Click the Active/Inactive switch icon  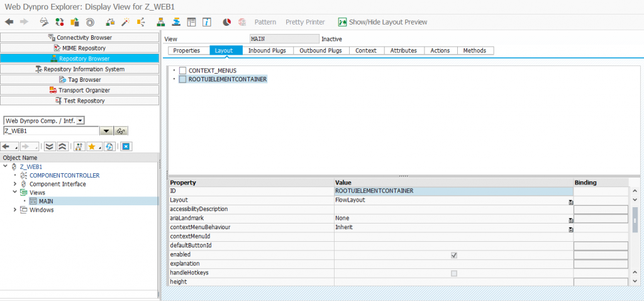tap(60, 22)
